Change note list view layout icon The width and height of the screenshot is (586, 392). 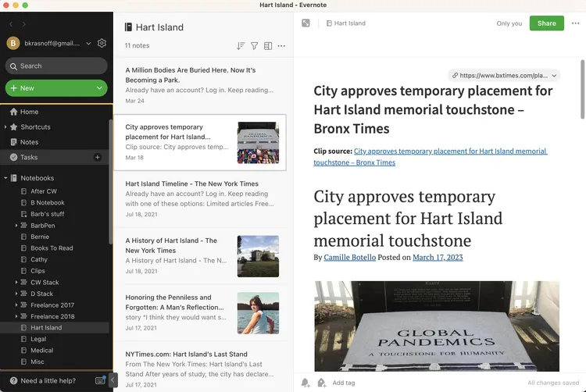coord(268,46)
